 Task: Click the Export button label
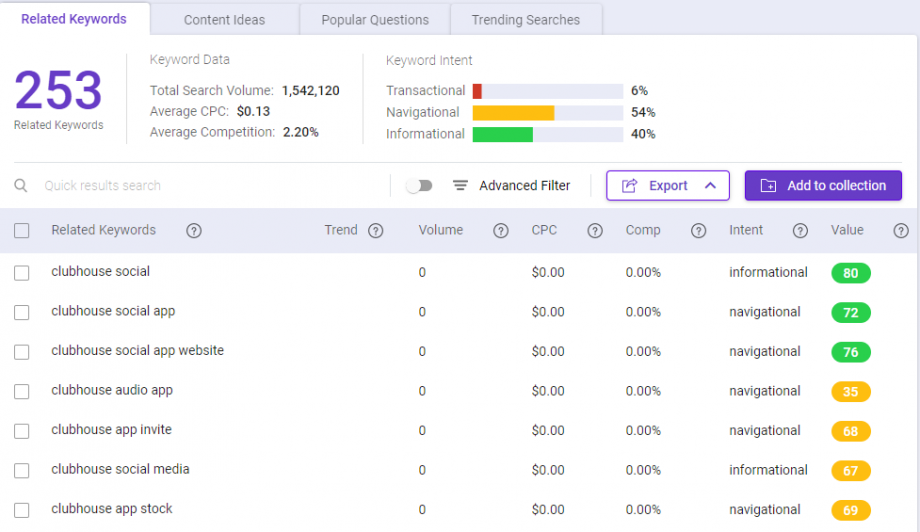tap(668, 185)
